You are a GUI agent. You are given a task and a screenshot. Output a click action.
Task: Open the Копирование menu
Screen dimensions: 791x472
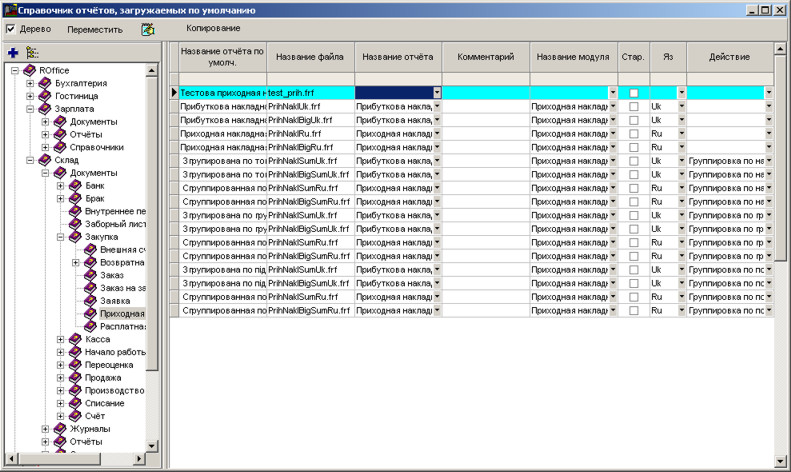[x=213, y=28]
